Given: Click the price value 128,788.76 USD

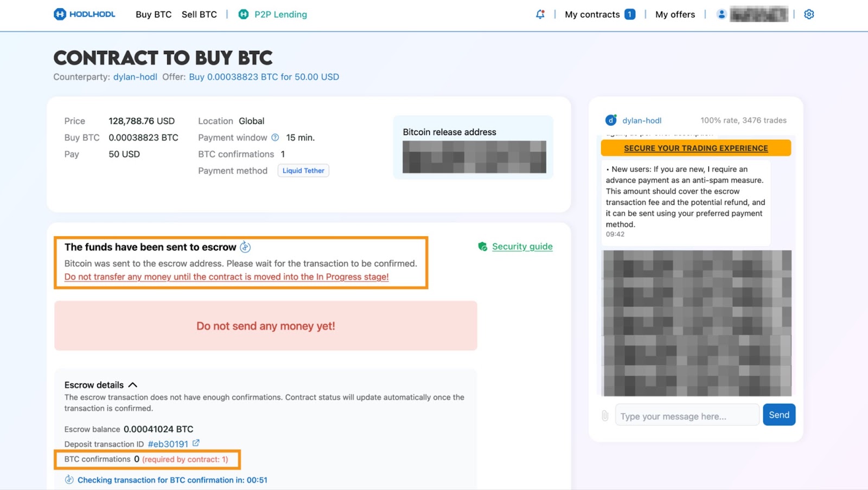Looking at the screenshot, I should pos(142,121).
